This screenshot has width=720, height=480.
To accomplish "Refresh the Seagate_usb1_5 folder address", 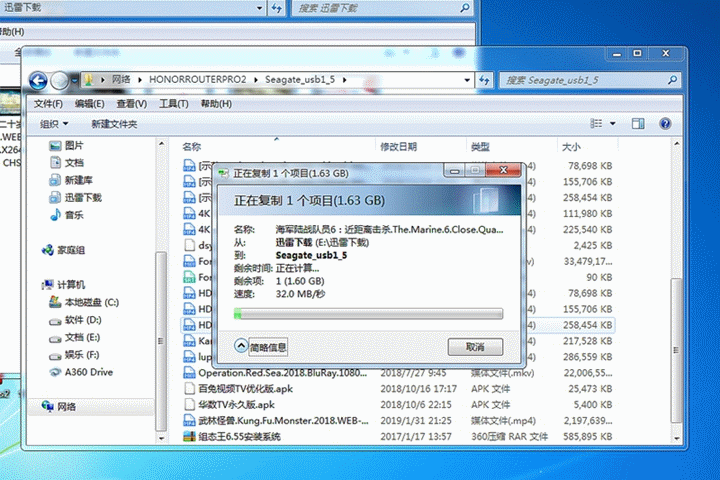I will (484, 80).
